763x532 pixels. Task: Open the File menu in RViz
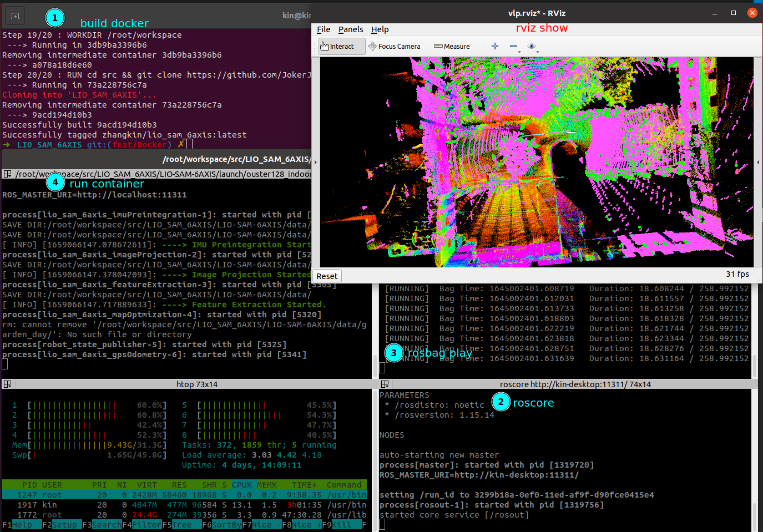coord(324,29)
